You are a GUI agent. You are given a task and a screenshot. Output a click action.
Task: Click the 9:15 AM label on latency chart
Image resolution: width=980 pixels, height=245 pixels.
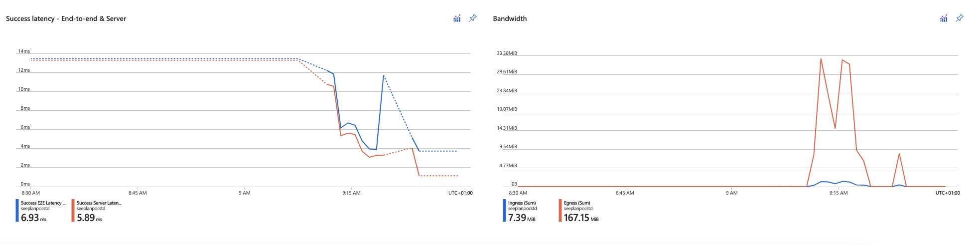pyautogui.click(x=351, y=193)
